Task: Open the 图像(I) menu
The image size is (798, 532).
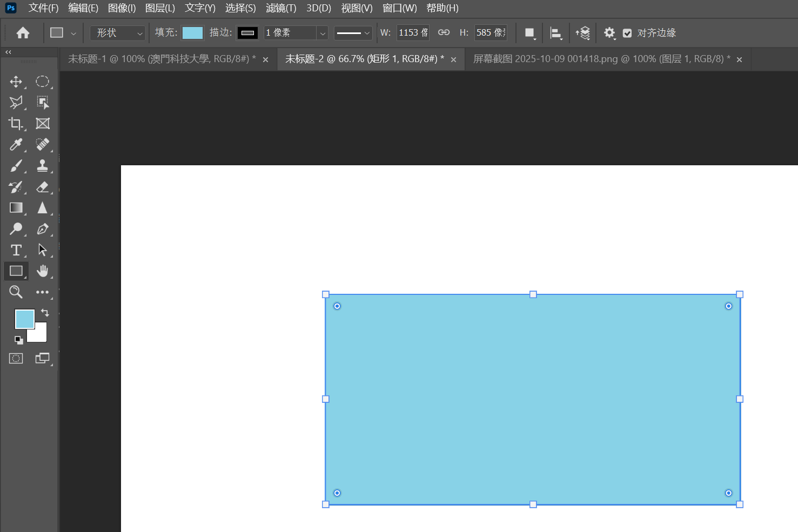Action: 122,8
